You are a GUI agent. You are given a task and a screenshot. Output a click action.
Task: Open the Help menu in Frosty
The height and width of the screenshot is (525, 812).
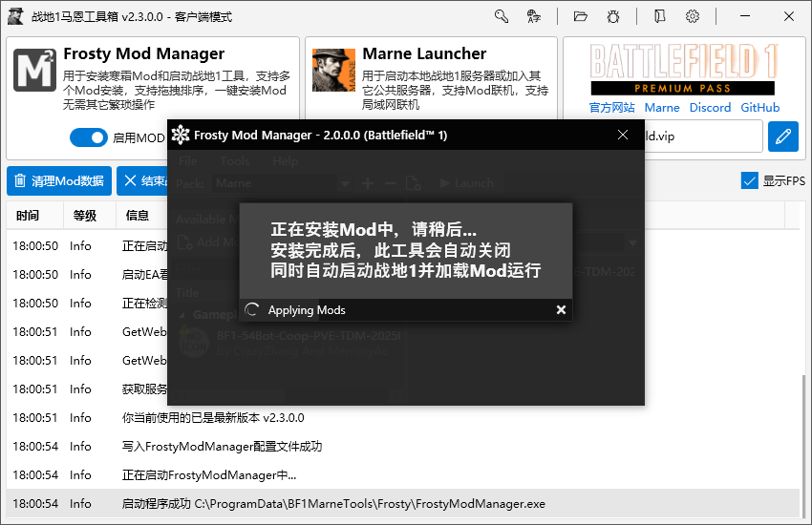point(286,161)
